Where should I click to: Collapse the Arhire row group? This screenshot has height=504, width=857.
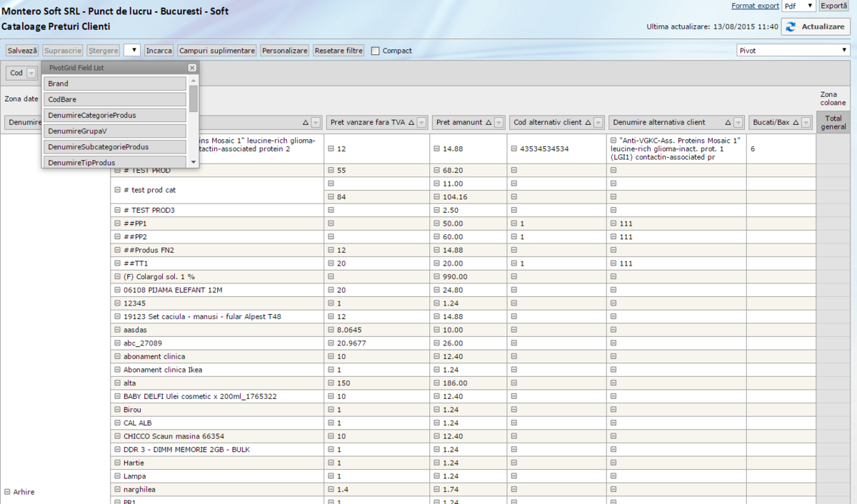pyautogui.click(x=7, y=492)
